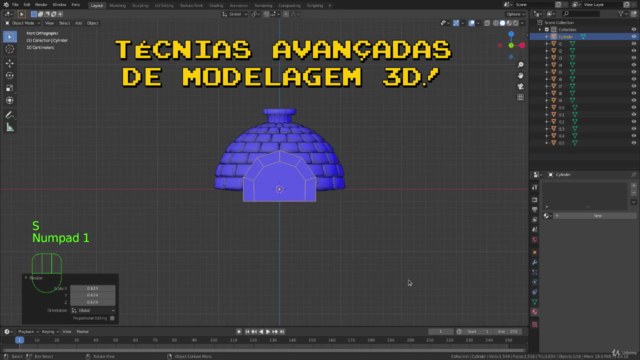Open the Object Data green triangle tab
The width and height of the screenshot is (640, 360).
(x=535, y=302)
